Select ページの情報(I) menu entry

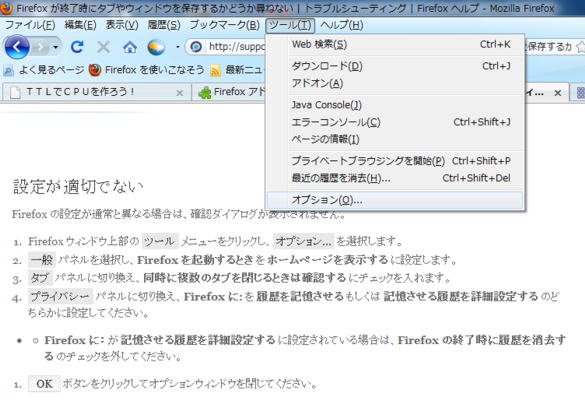(395, 139)
